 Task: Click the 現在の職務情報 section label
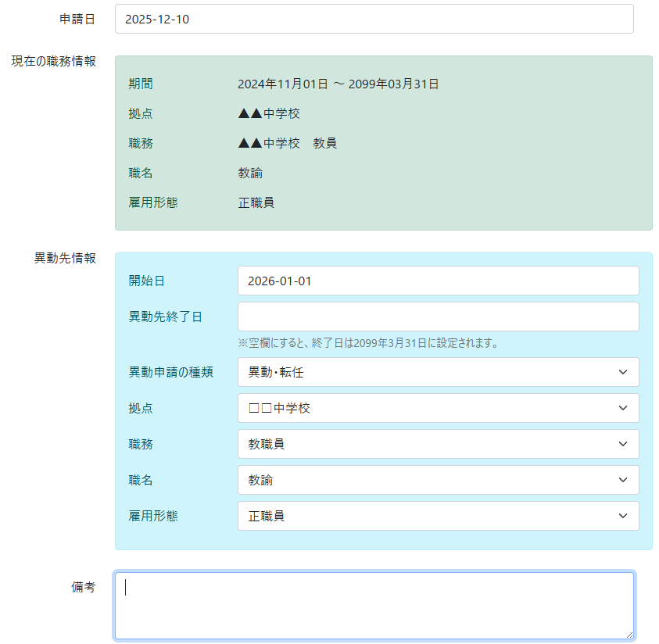click(54, 61)
